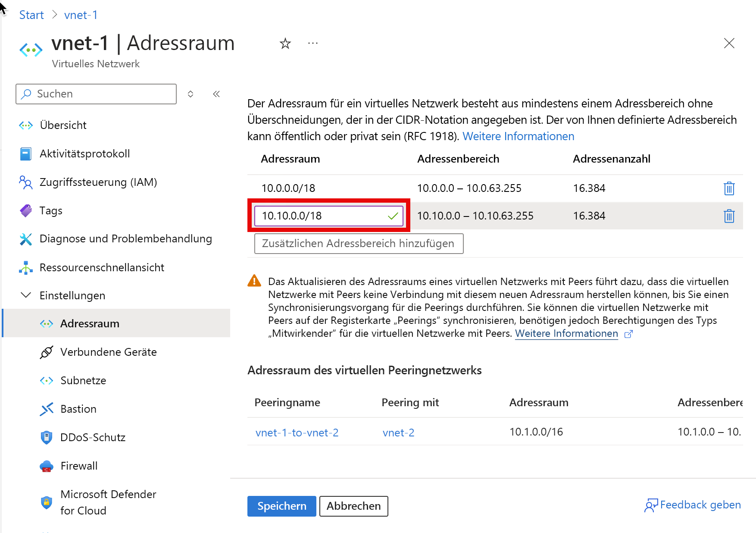The width and height of the screenshot is (756, 533).
Task: Close the Adressraum blade
Action: [729, 43]
